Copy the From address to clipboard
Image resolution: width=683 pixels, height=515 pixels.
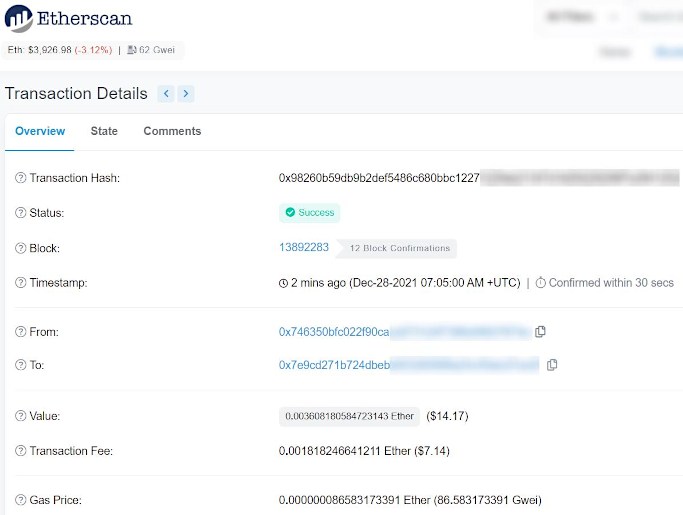[x=541, y=331]
